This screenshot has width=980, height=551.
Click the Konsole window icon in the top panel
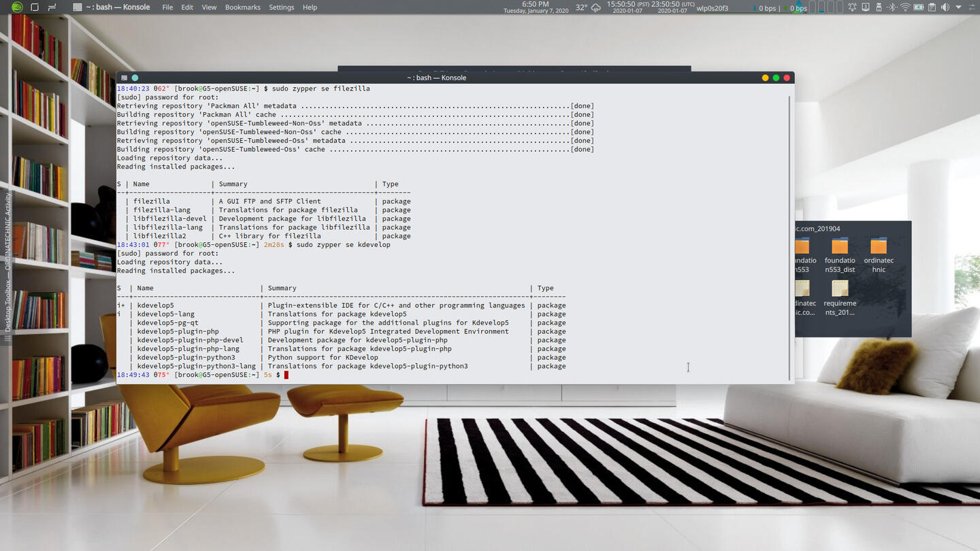tap(78, 7)
